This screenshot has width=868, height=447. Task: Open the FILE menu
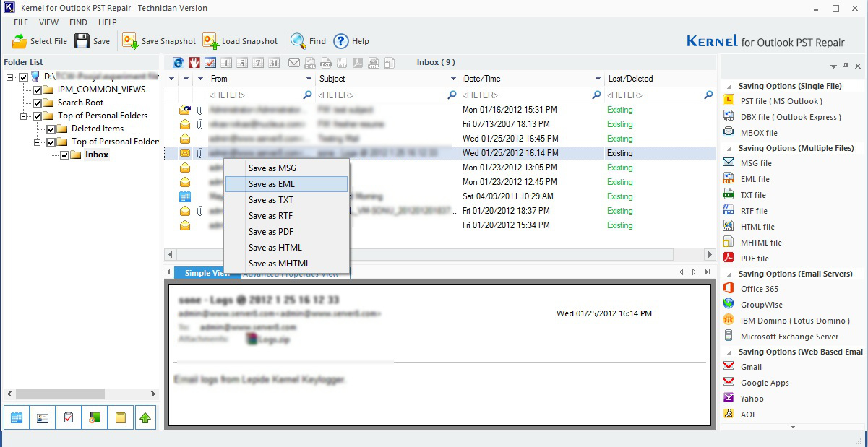(x=21, y=22)
